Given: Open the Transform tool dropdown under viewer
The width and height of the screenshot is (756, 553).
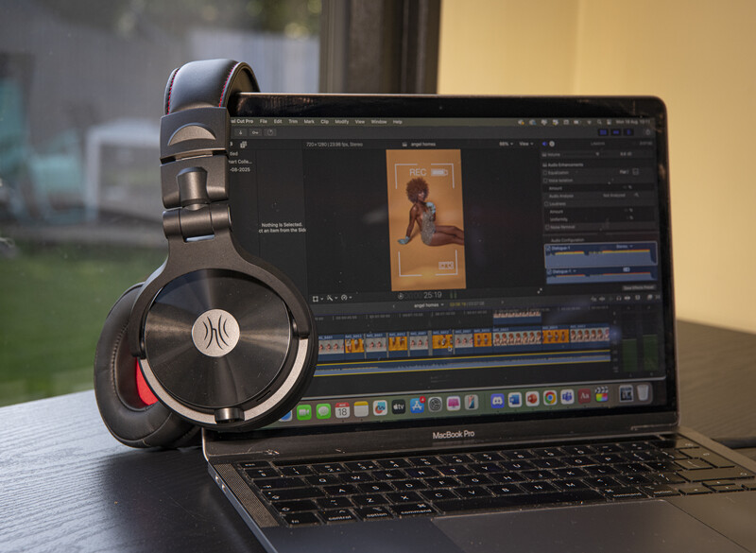Looking at the screenshot, I should (317, 299).
